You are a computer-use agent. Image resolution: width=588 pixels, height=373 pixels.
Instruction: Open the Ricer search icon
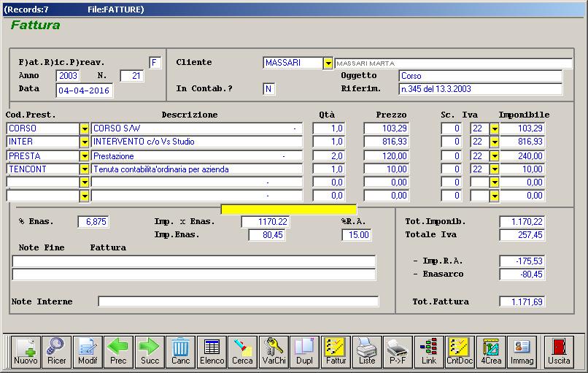point(57,352)
